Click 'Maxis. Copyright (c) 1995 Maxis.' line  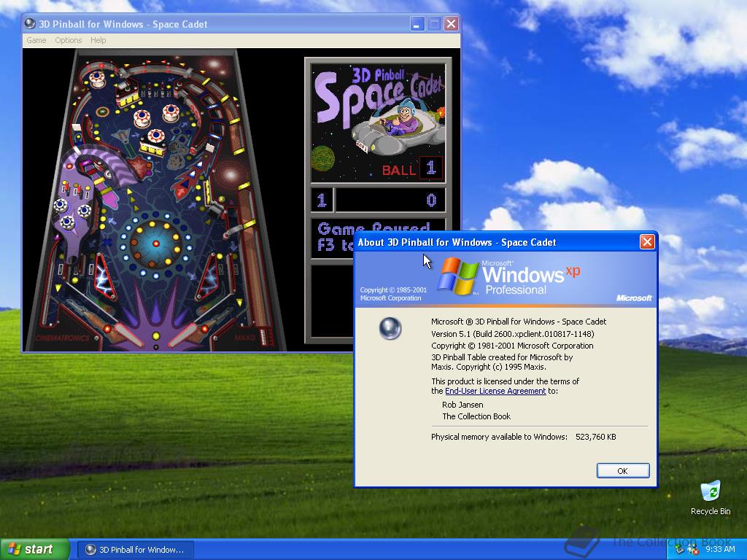[488, 367]
